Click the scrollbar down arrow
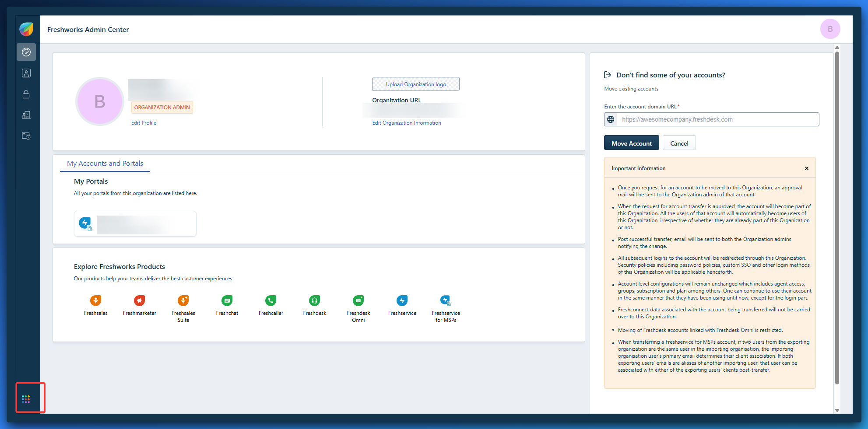This screenshot has height=429, width=868. 837,410
